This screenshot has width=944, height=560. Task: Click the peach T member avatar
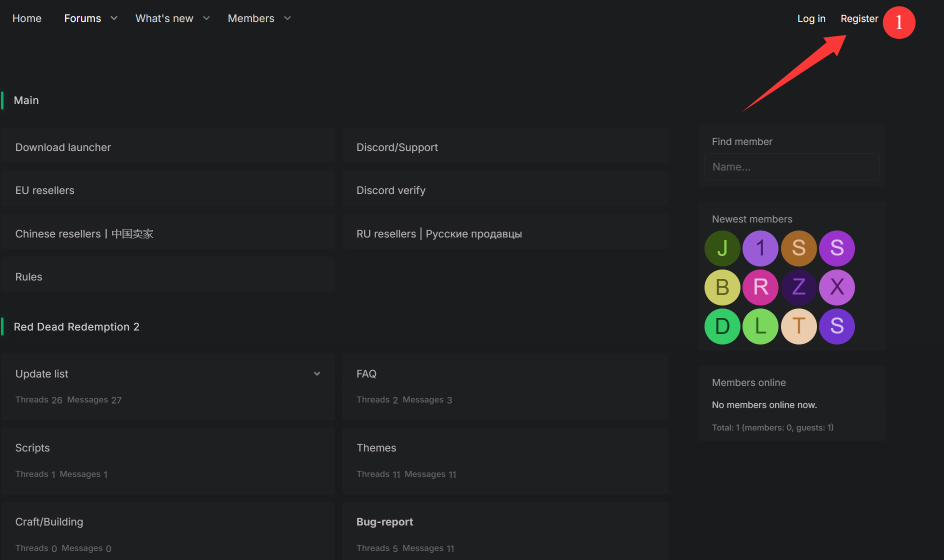click(798, 326)
